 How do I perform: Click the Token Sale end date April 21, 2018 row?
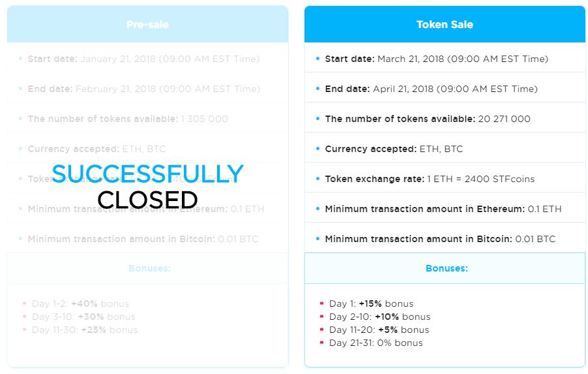[x=445, y=89]
